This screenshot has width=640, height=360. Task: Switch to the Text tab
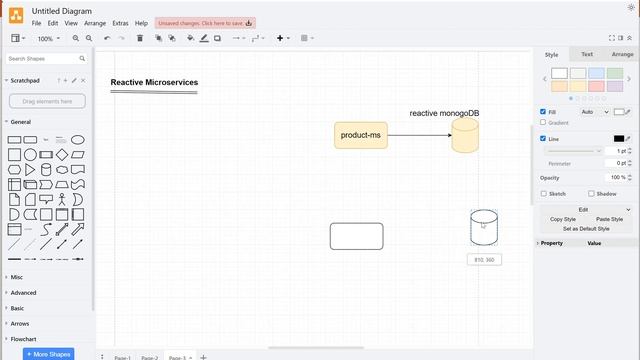(587, 54)
